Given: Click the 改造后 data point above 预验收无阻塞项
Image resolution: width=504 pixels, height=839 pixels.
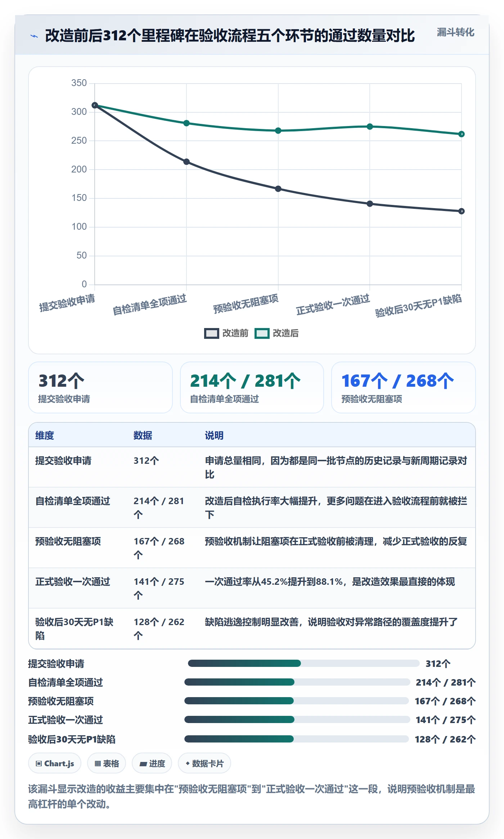Looking at the screenshot, I should [x=278, y=131].
